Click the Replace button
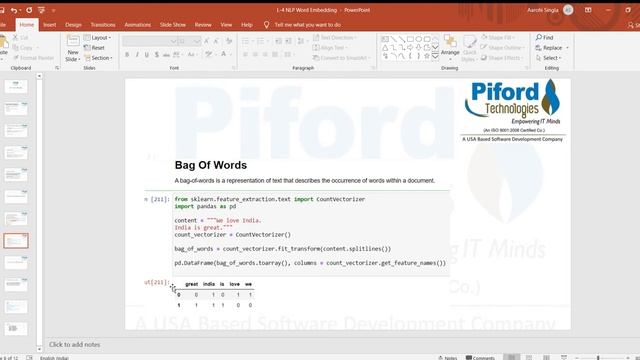This screenshot has width=640, height=360. (552, 48)
